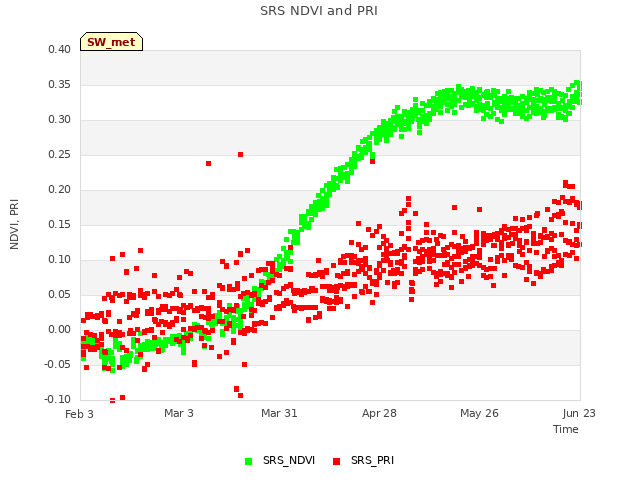Viewport: 640px width, 480px height.
Task: Click the 0.20 y-axis tick label
Action: point(59,189)
